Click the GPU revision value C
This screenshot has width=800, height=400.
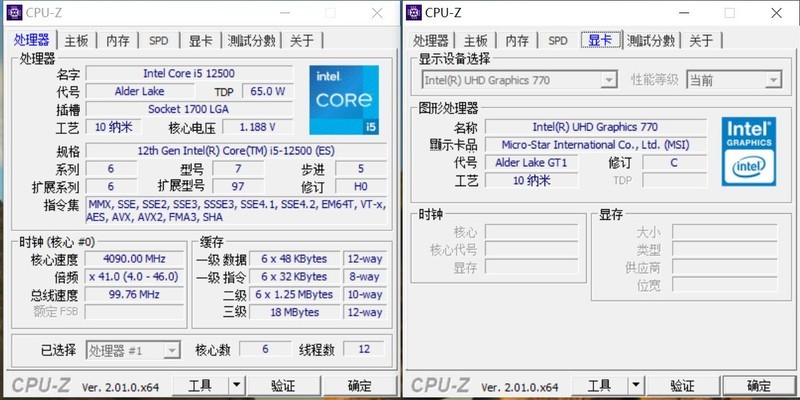coord(674,163)
